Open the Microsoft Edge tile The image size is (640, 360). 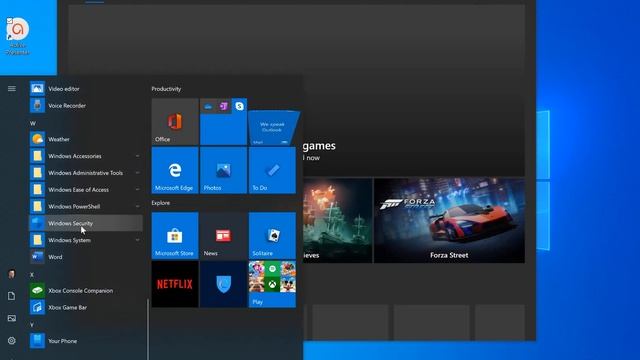coord(175,170)
